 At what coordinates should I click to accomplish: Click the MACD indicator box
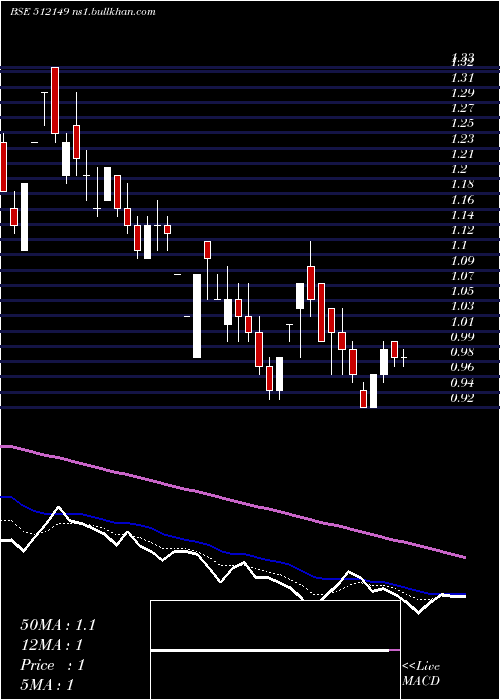[275, 650]
